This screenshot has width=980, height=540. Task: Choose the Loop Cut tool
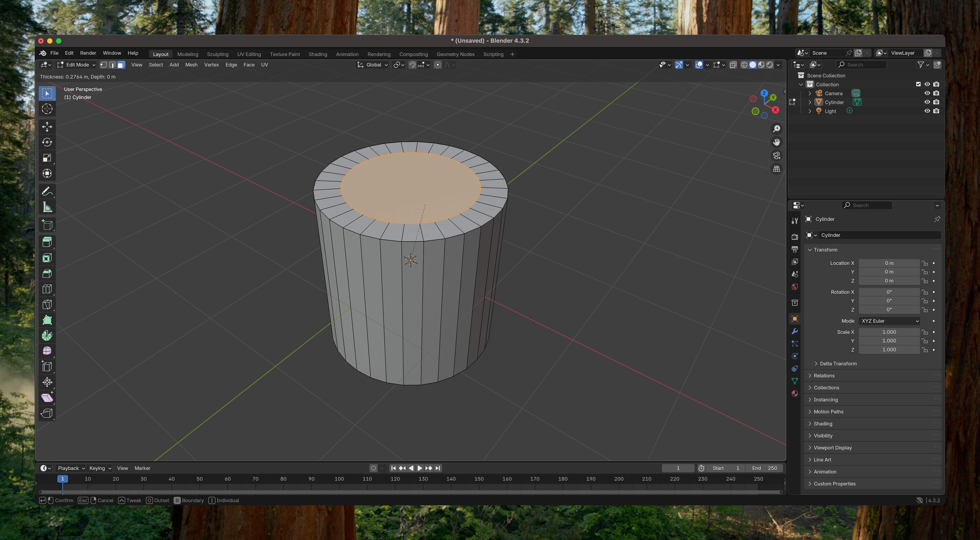tap(47, 289)
